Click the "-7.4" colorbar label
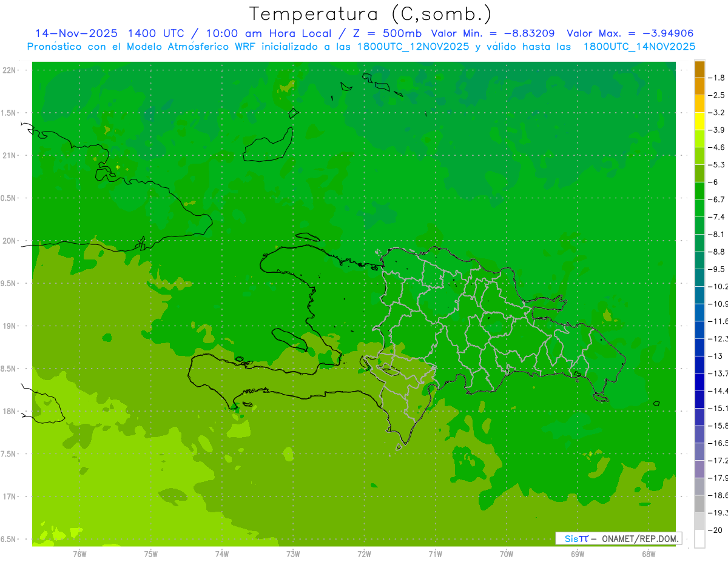Viewport: 728px width, 562px height. pyautogui.click(x=717, y=217)
